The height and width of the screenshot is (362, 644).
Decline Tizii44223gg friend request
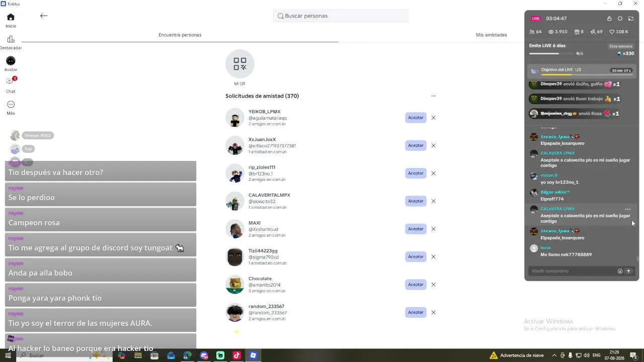coord(433,256)
